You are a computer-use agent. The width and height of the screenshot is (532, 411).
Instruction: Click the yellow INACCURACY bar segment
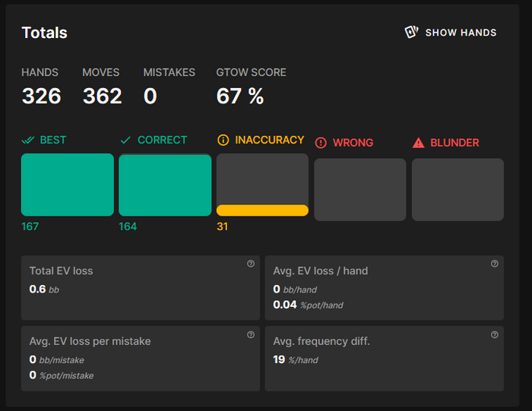point(263,210)
